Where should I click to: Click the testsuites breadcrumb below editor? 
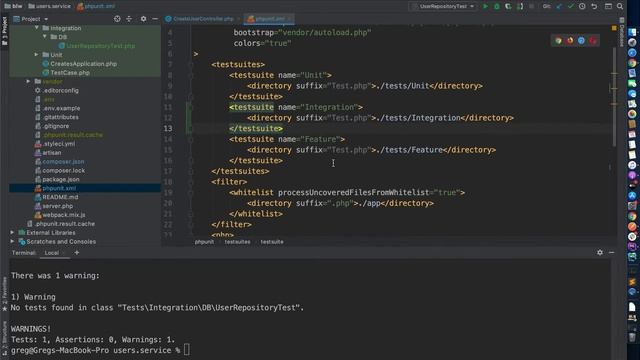[x=237, y=242]
